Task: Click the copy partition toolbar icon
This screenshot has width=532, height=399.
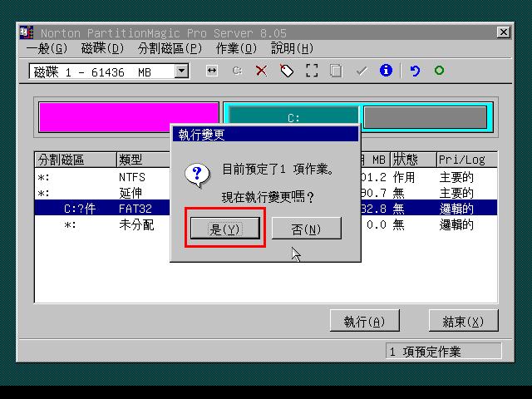Action: tap(336, 71)
